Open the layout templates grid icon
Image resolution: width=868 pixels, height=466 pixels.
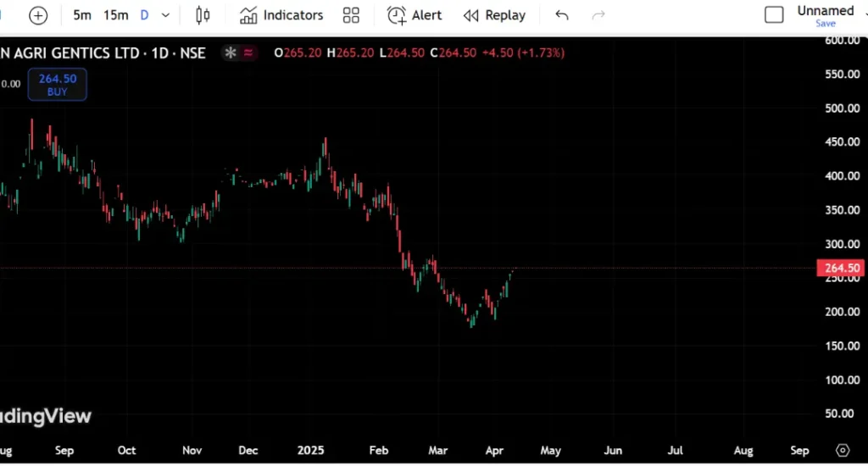click(x=351, y=15)
